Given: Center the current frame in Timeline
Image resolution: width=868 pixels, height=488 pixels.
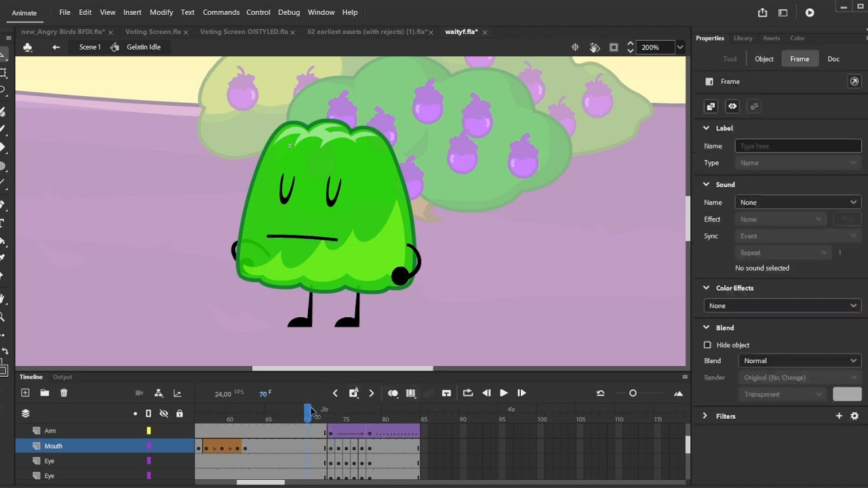Looking at the screenshot, I should [x=446, y=393].
